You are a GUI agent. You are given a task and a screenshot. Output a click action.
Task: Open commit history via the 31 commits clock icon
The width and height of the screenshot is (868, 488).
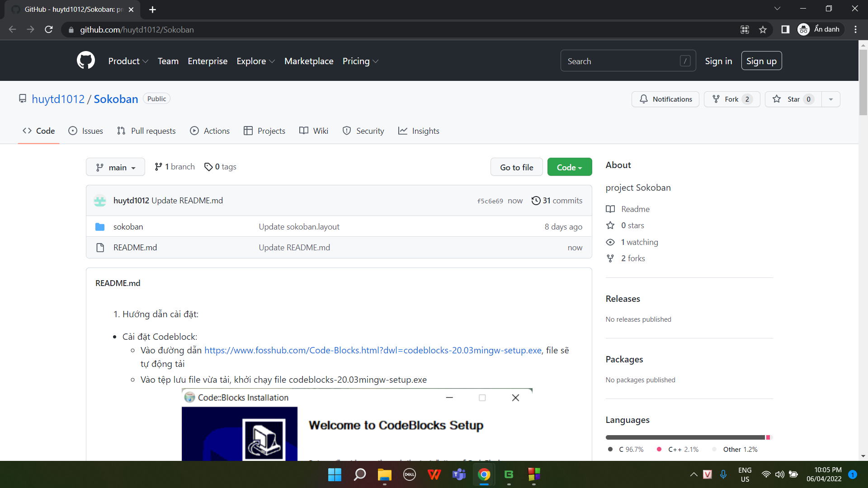coord(536,201)
